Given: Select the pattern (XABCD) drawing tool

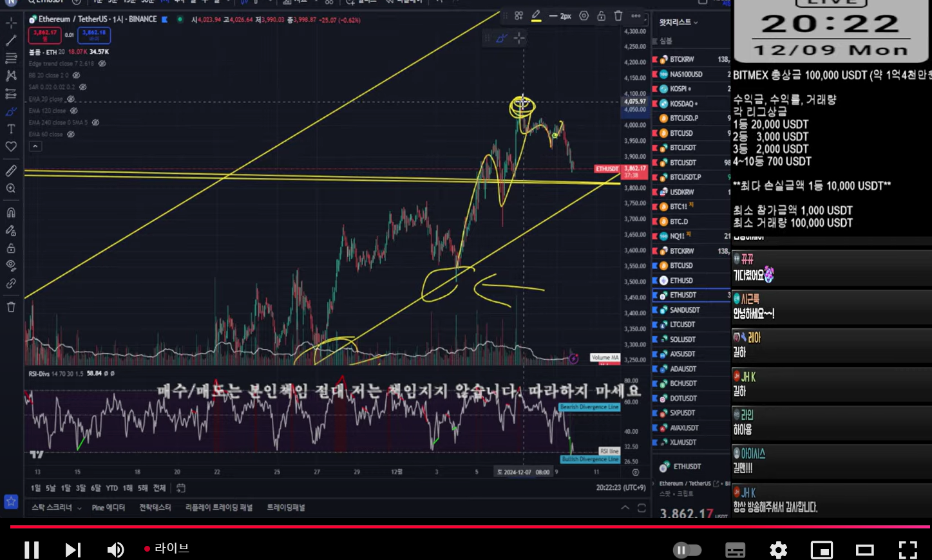Looking at the screenshot, I should 11,76.
